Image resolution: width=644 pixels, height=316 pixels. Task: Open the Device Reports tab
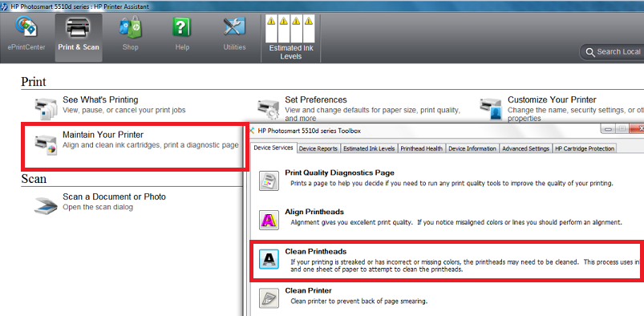(x=318, y=148)
